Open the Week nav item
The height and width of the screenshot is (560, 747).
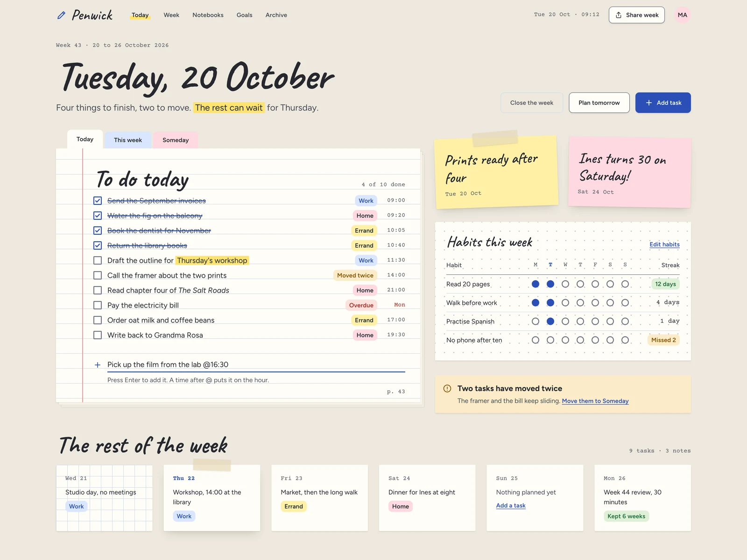pos(171,15)
